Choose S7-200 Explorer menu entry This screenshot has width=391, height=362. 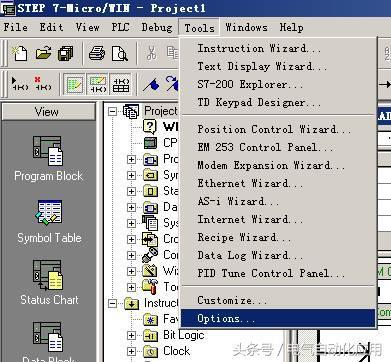[x=279, y=85]
